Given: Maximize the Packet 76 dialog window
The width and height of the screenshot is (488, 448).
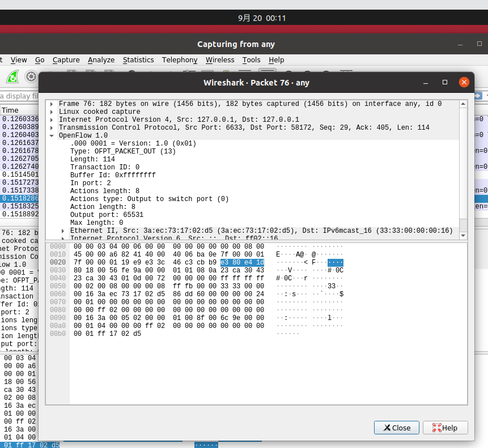Looking at the screenshot, I should 445,82.
